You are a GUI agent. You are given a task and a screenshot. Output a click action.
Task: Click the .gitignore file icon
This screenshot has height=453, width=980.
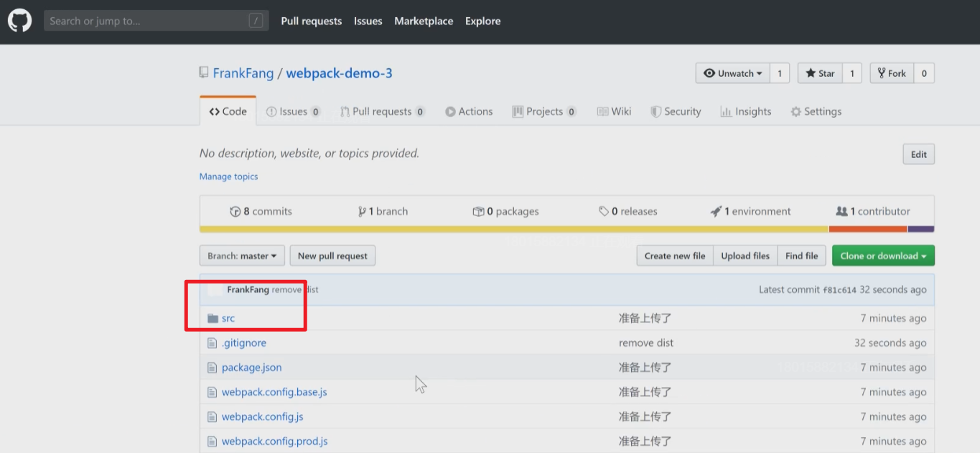(212, 343)
